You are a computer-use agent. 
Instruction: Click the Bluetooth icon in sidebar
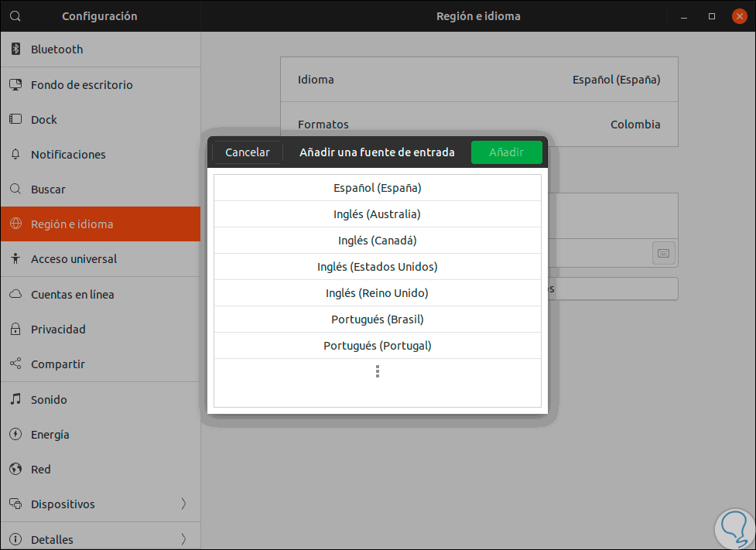point(15,50)
